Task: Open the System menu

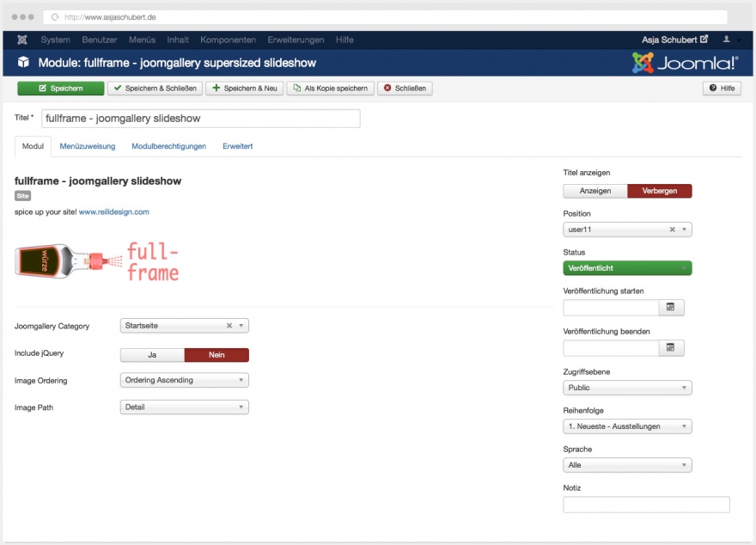Action: tap(56, 40)
